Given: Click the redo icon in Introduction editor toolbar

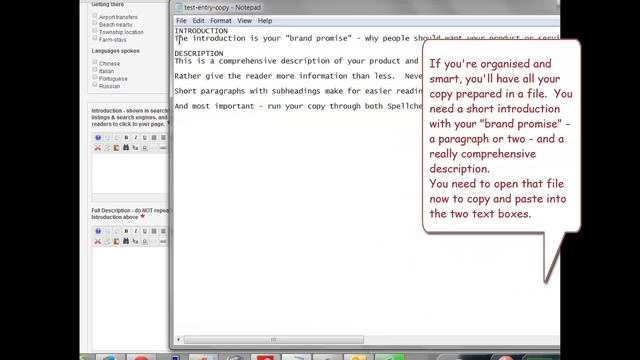Looking at the screenshot, I should point(117,138).
